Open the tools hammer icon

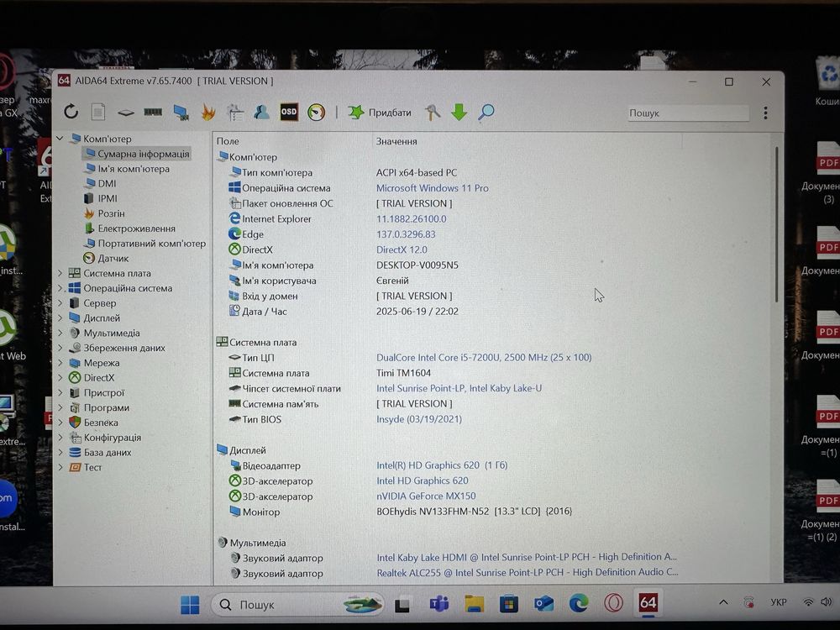click(433, 112)
